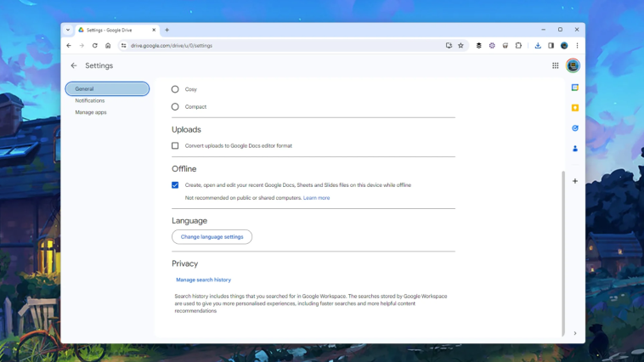Image resolution: width=644 pixels, height=362 pixels.
Task: Open Google Calendar side panel icon
Action: [575, 88]
